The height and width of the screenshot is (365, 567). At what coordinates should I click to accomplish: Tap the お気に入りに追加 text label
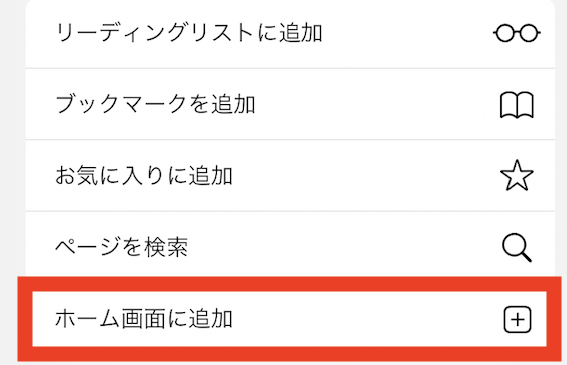point(144,176)
